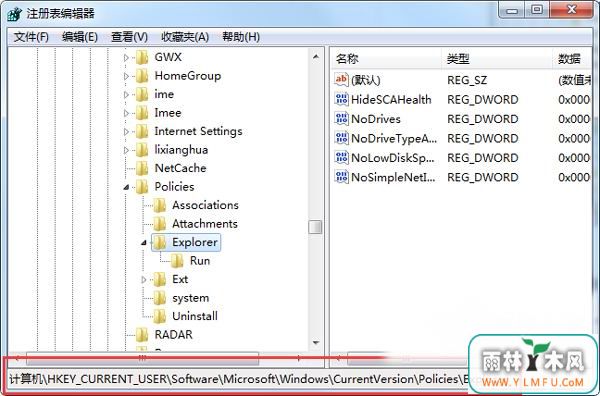Image resolution: width=600 pixels, height=396 pixels.
Task: Select the system folder icon
Action: click(x=160, y=298)
